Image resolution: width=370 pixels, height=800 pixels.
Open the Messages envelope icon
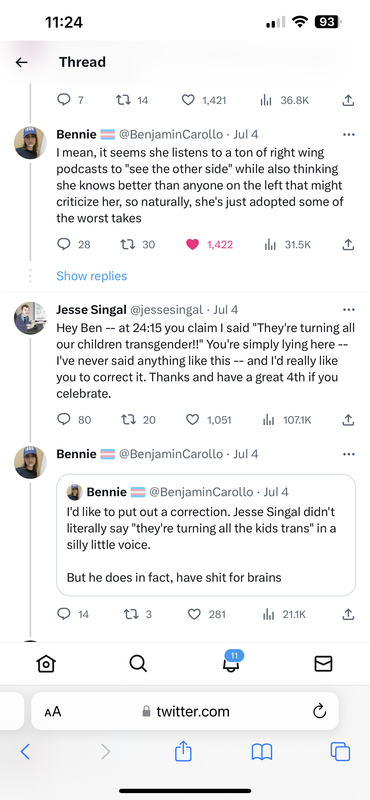pos(323,663)
